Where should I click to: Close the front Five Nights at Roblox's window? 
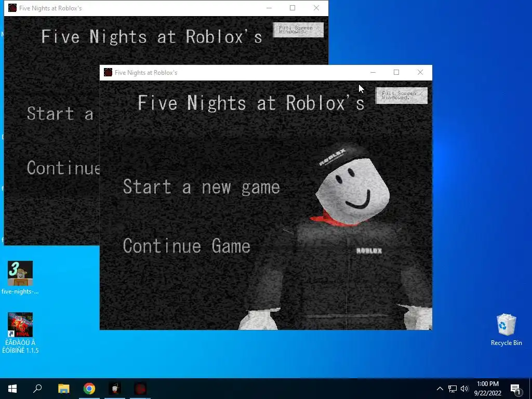point(420,72)
